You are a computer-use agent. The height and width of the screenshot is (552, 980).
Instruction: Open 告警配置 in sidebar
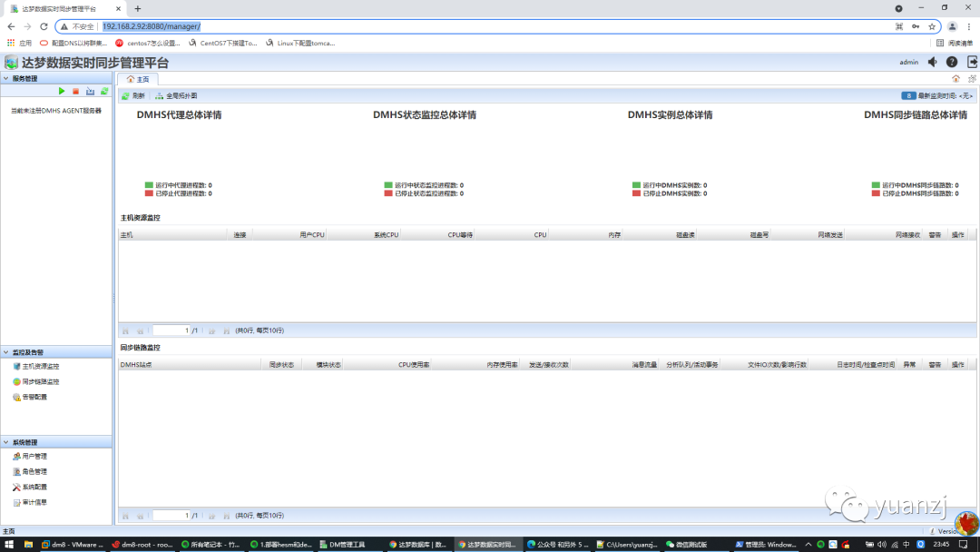point(30,397)
